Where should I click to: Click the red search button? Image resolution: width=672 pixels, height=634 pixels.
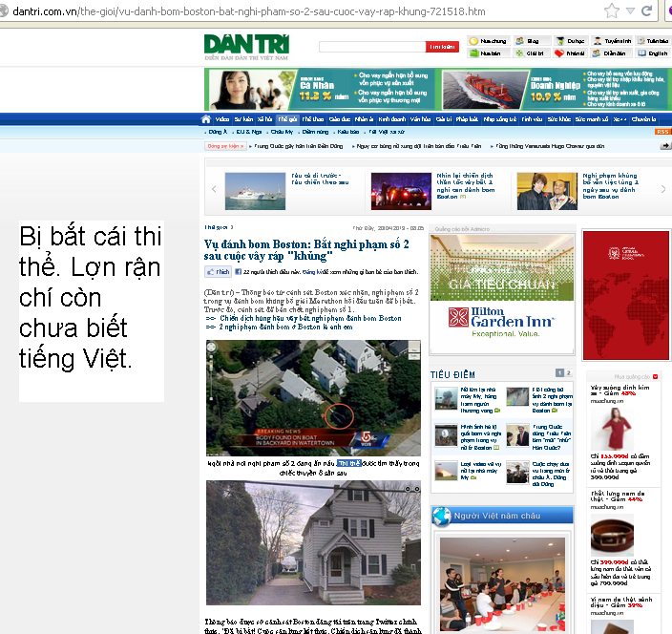pyautogui.click(x=442, y=47)
